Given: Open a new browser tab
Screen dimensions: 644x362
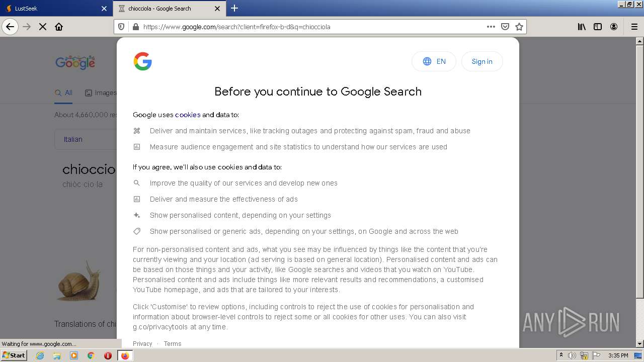Looking at the screenshot, I should (234, 8).
